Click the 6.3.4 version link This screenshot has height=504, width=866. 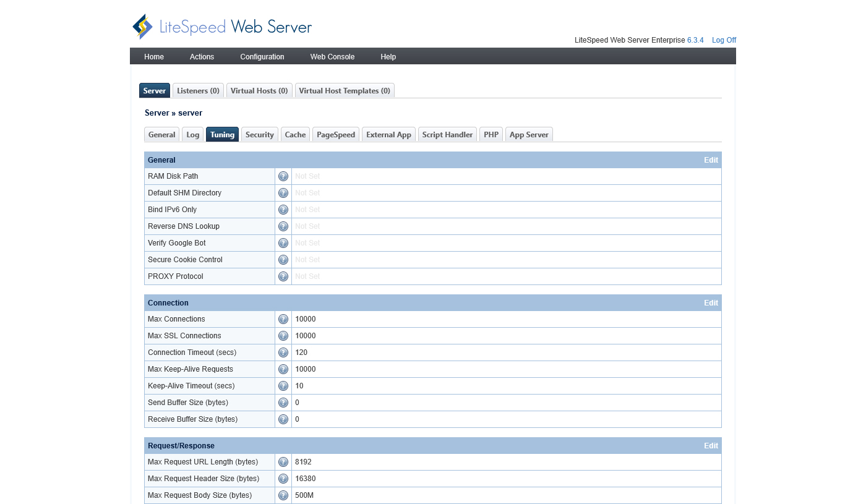695,40
